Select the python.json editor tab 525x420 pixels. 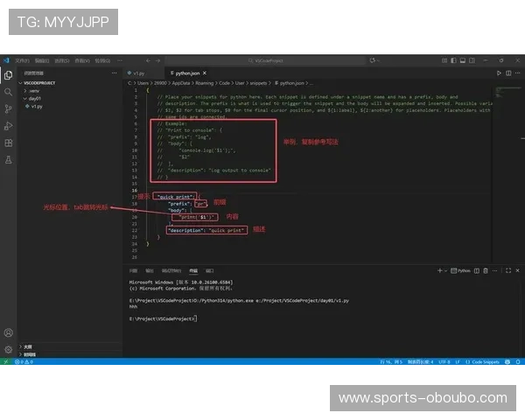click(187, 73)
